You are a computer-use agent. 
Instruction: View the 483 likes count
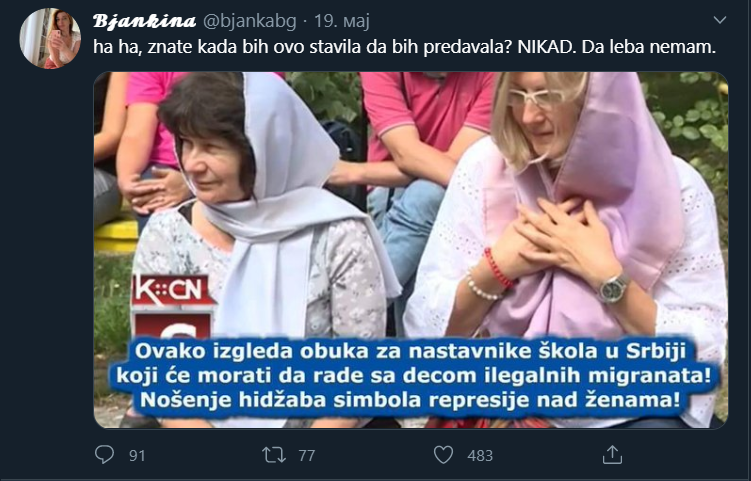(x=480, y=455)
